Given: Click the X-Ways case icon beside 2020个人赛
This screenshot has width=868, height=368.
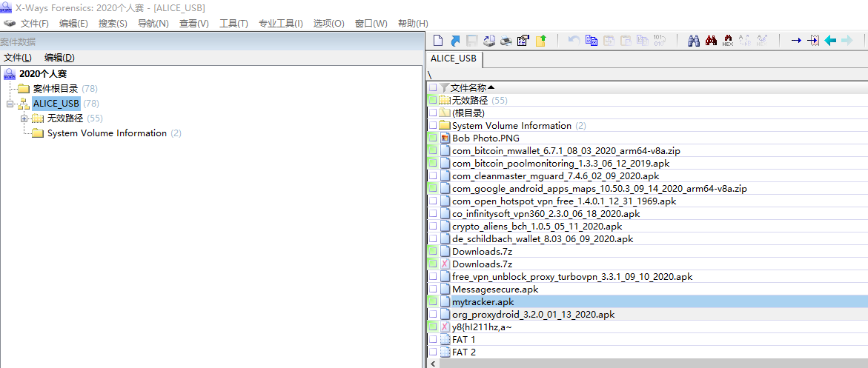Looking at the screenshot, I should [x=10, y=73].
